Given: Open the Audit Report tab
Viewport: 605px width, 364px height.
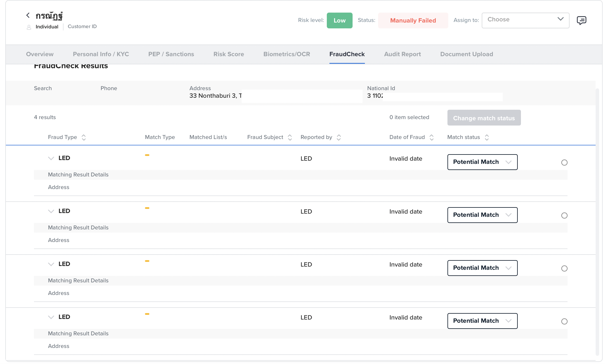Looking at the screenshot, I should [x=402, y=54].
